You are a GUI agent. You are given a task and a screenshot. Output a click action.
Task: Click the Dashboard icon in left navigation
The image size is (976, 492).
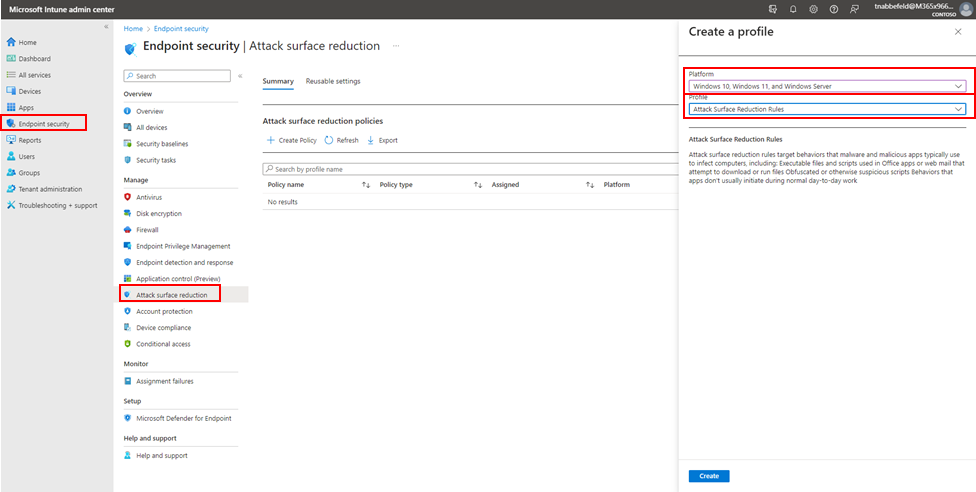[x=11, y=59]
